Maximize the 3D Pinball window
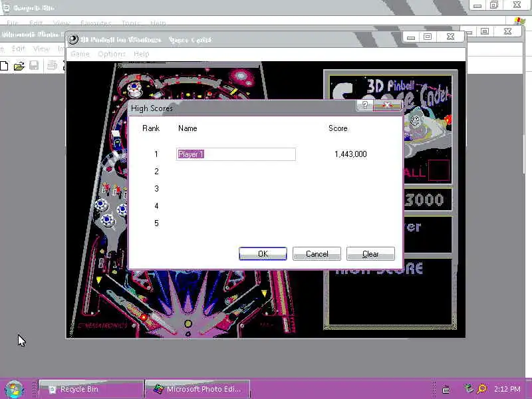Image resolution: width=532 pixels, height=399 pixels. coord(428,37)
